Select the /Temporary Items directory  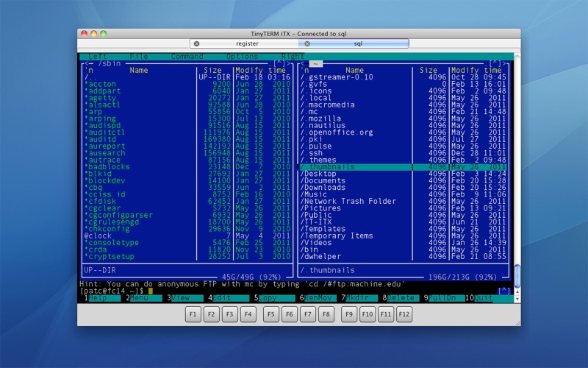pyautogui.click(x=403, y=236)
